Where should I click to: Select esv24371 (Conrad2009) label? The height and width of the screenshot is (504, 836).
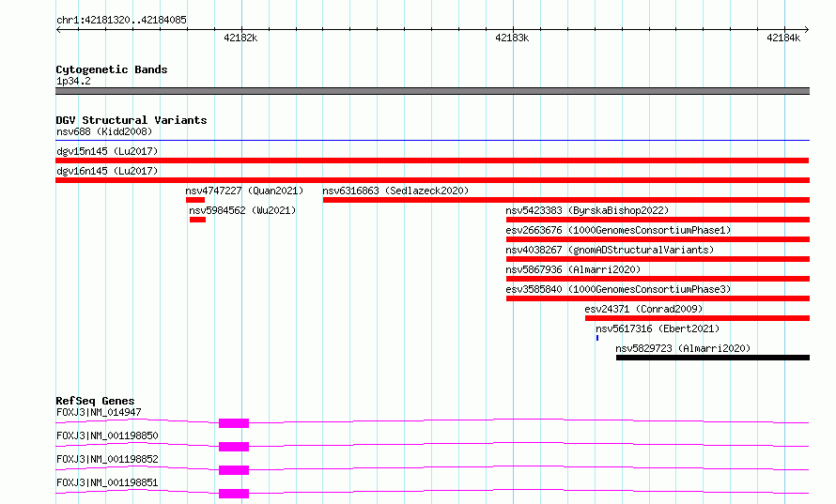[x=643, y=309]
